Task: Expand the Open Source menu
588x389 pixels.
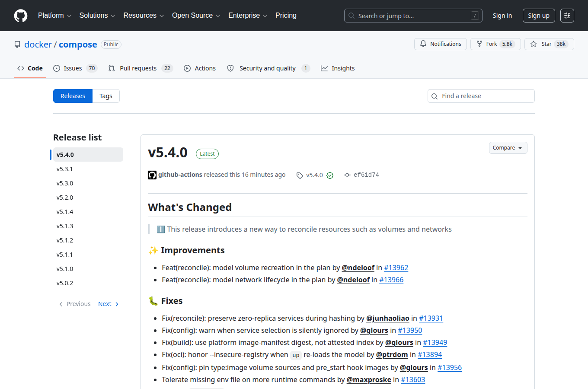Action: [196, 16]
